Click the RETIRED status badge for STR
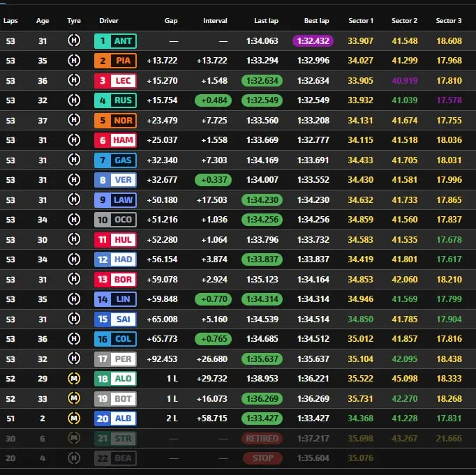The width and height of the screenshot is (476, 475). [x=262, y=439]
